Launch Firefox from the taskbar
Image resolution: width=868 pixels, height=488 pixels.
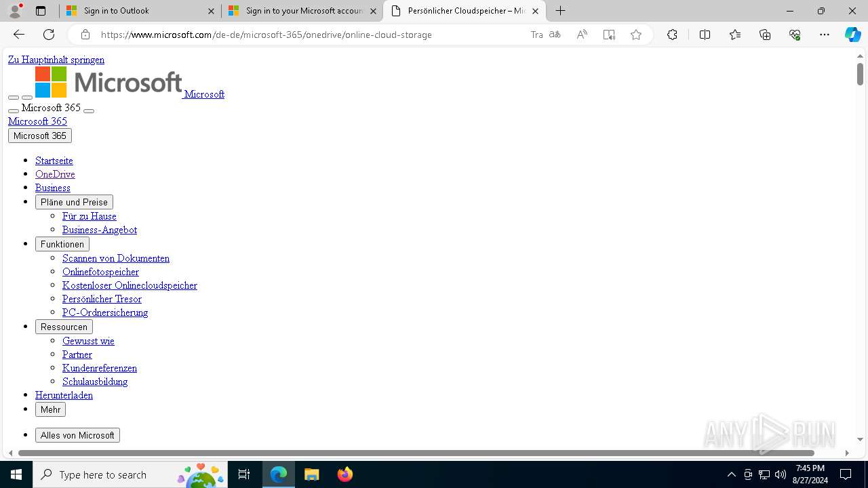tap(345, 474)
